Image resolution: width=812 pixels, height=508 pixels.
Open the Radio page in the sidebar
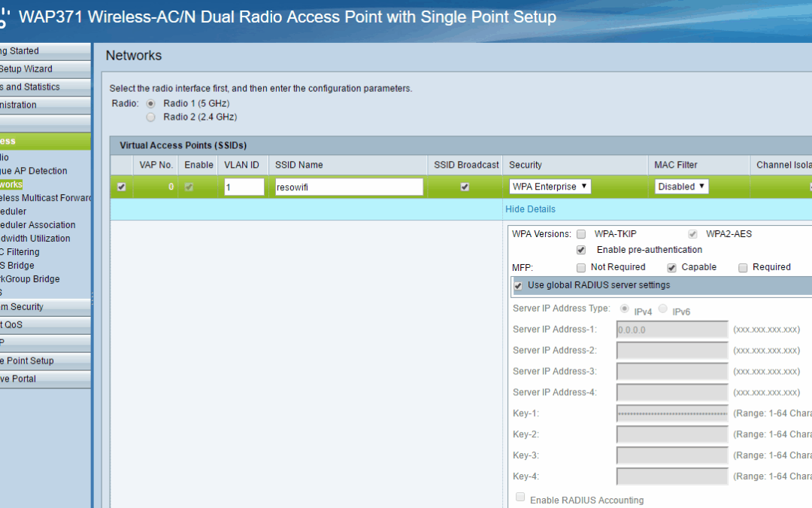(5, 157)
